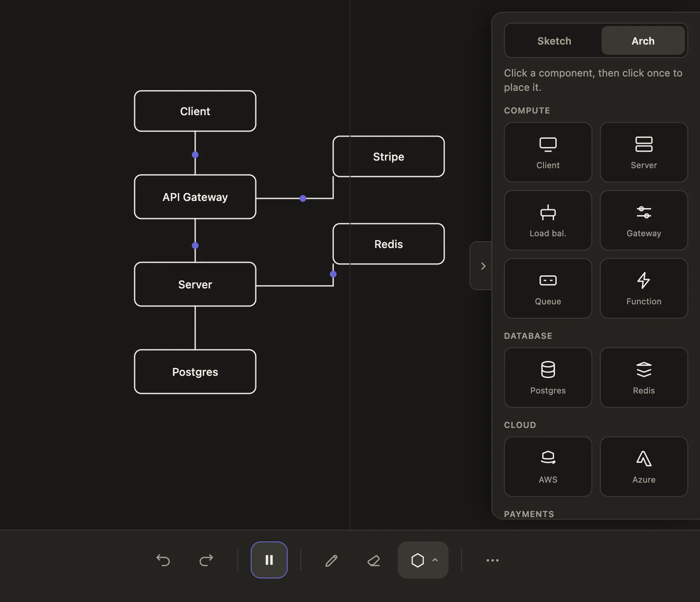Screen dimensions: 700x602
Task: Switch to the Sketch tab
Action: (554, 41)
